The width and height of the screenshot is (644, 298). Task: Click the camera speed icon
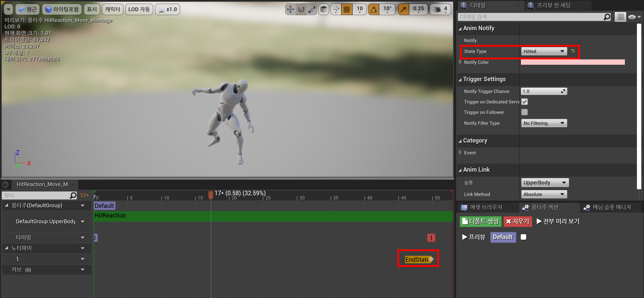pos(437,10)
